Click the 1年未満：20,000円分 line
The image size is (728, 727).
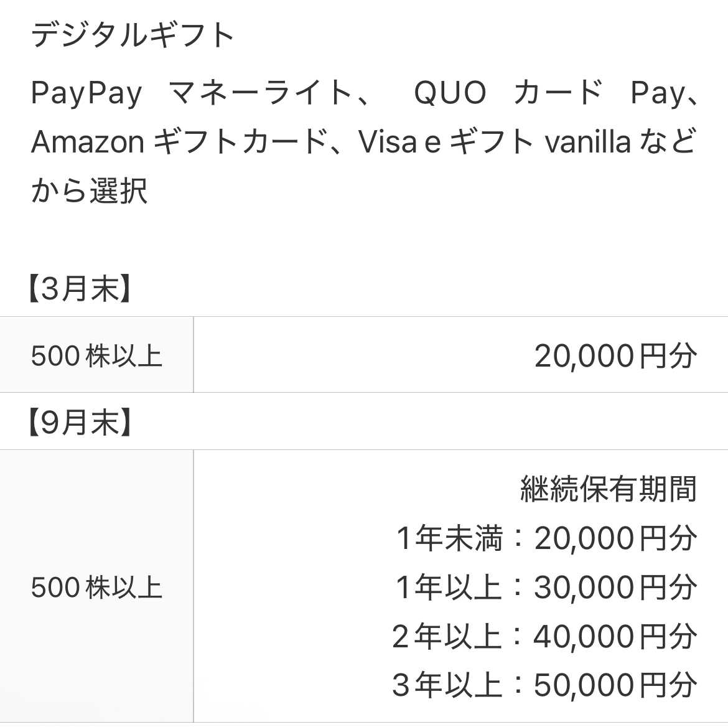[547, 538]
